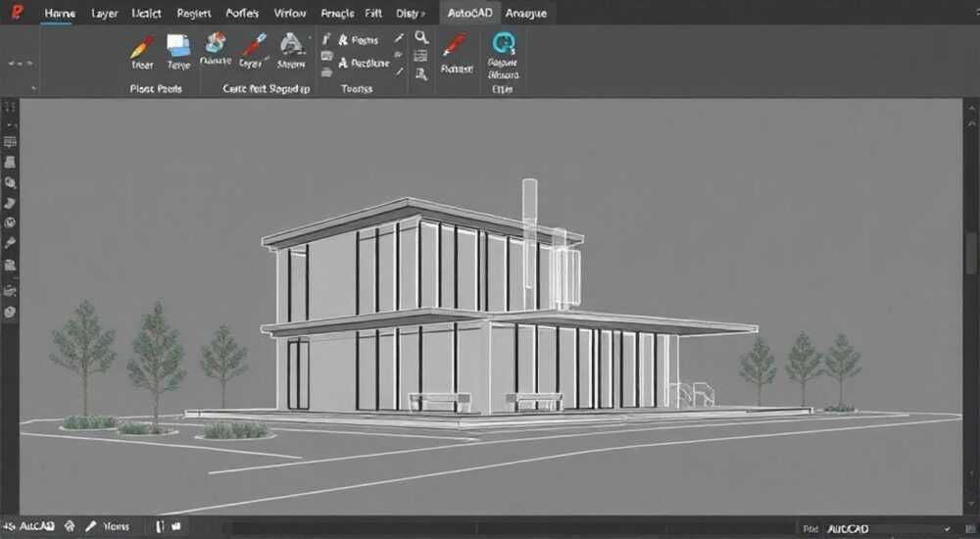
Task: Click the large gray letter A icon
Action: pos(291,44)
